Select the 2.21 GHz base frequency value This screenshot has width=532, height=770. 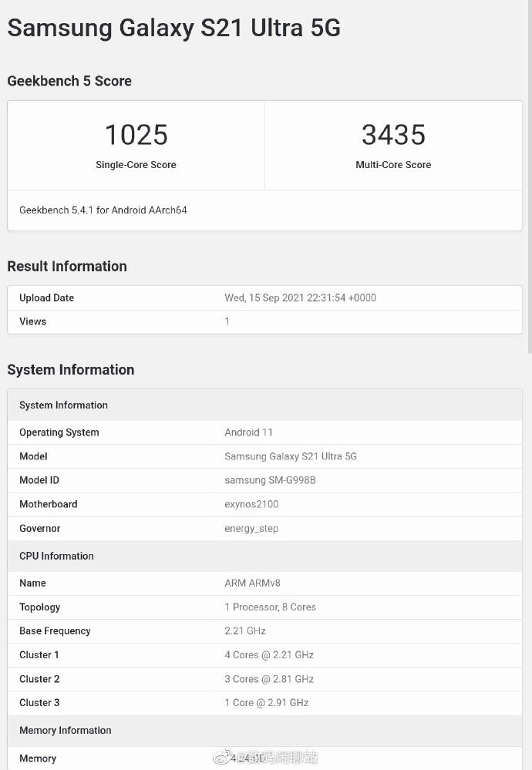[245, 630]
